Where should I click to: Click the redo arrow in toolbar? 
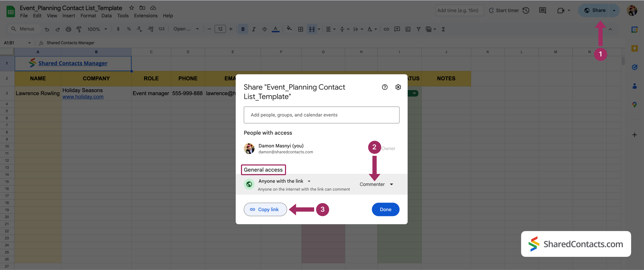[57, 29]
